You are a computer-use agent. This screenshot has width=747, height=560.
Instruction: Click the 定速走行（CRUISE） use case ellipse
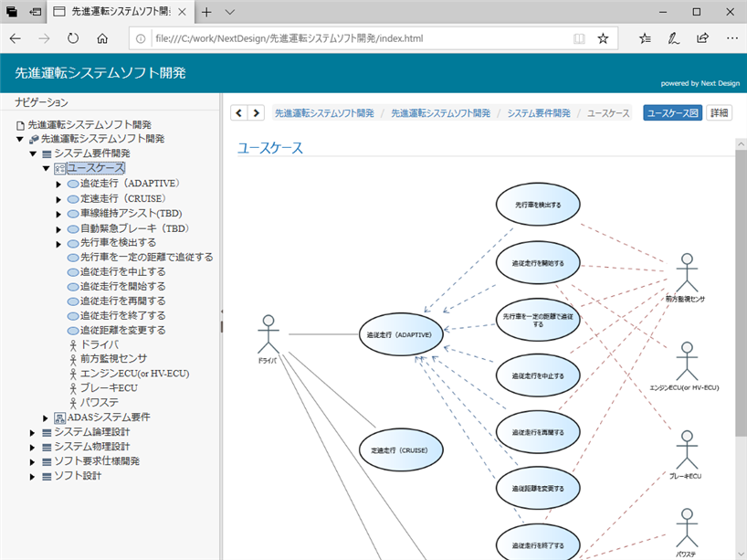coord(400,450)
